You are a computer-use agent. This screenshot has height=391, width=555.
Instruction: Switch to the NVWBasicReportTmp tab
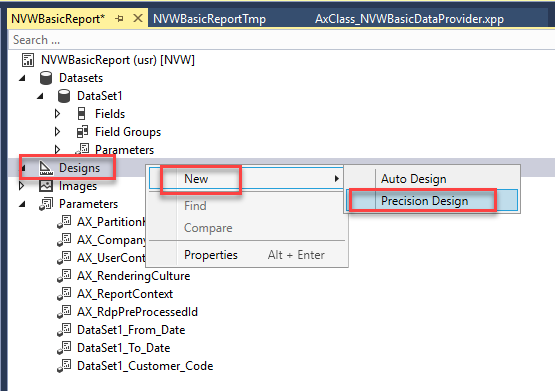tap(209, 18)
